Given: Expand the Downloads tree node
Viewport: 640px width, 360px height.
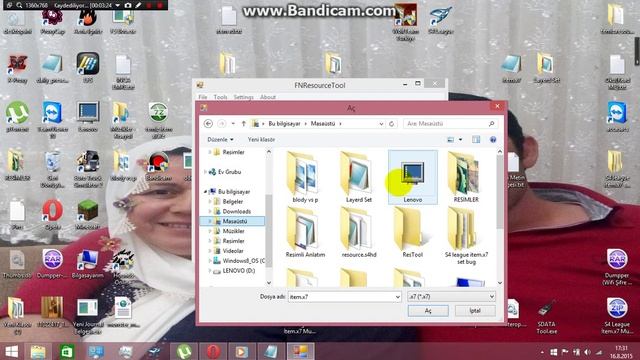Looking at the screenshot, I should (x=210, y=211).
